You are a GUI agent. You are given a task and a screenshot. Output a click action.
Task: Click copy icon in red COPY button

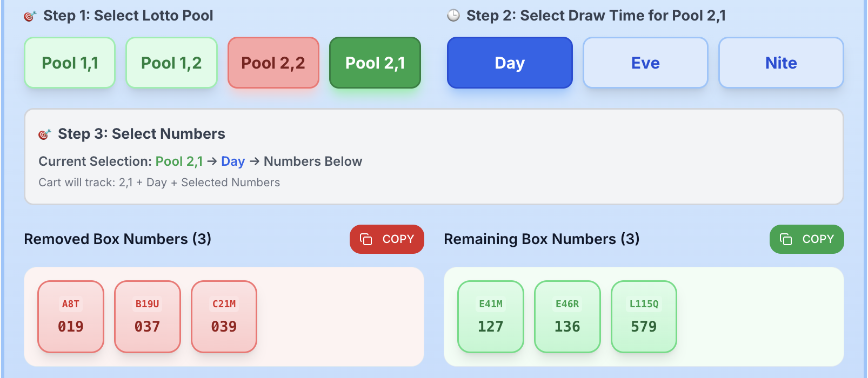pos(366,239)
